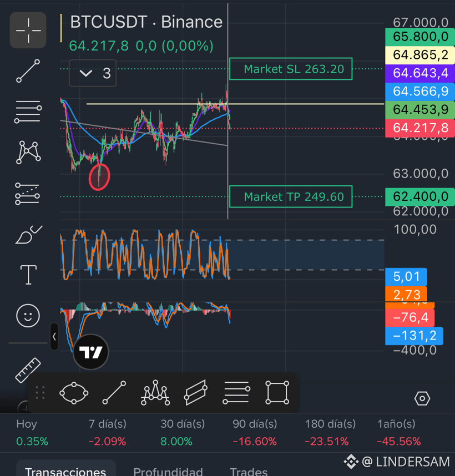Click the yellow 64.865,2 price label
Screen dimensions: 455x476
pyautogui.click(x=420, y=55)
